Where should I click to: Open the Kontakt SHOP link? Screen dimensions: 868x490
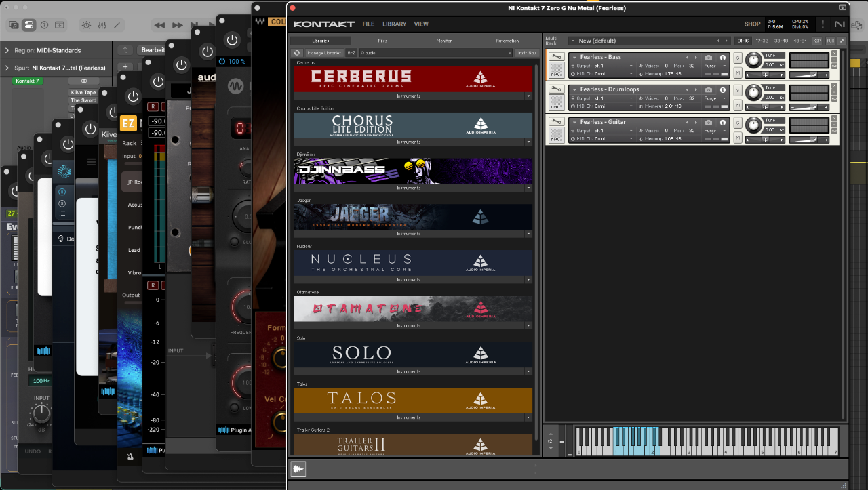click(753, 24)
